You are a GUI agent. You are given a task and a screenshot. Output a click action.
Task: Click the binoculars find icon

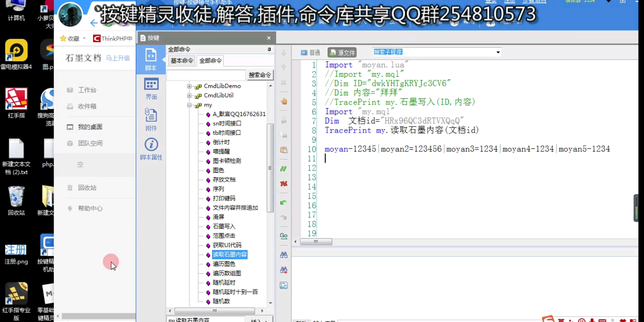click(284, 255)
